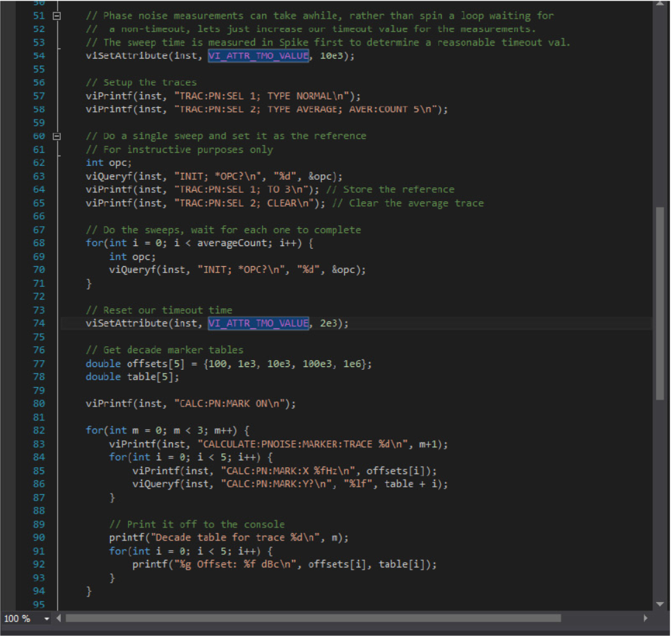Viewport: 672px width, 638px height.
Task: Click the "Clear the average trace" comment
Action: 416,203
